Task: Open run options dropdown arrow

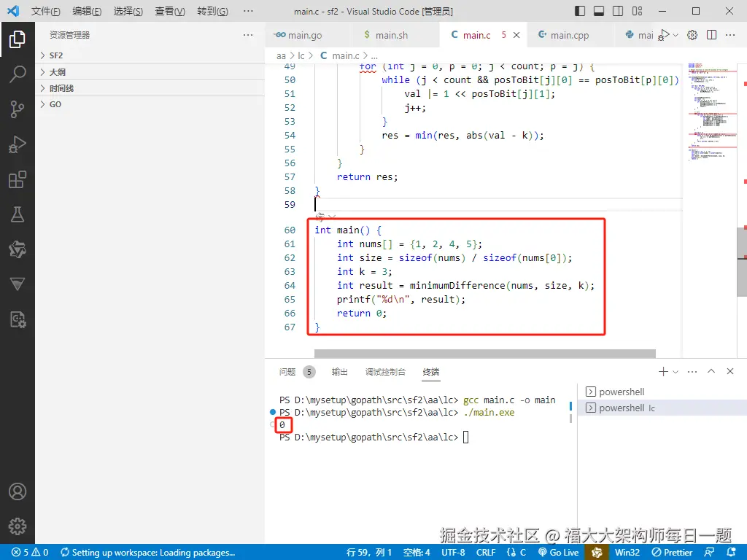Action: [675, 35]
